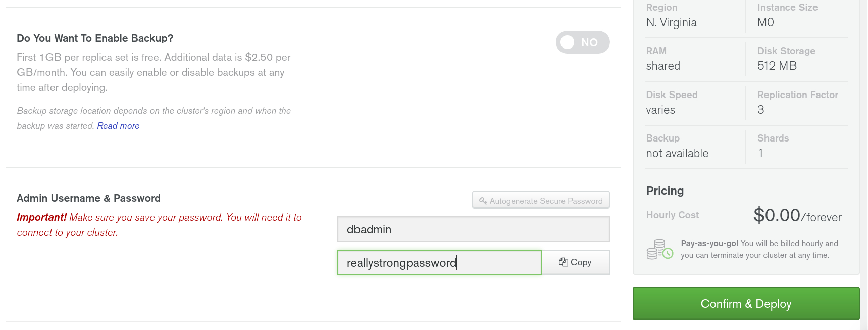Click into the admin password field
The width and height of the screenshot is (868, 330).
click(439, 263)
